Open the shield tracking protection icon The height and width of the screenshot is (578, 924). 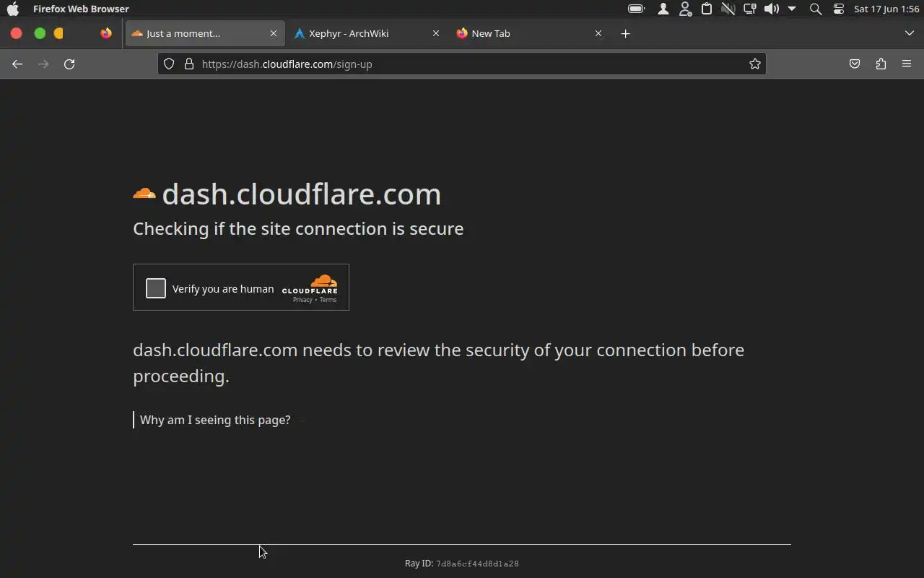coord(169,64)
